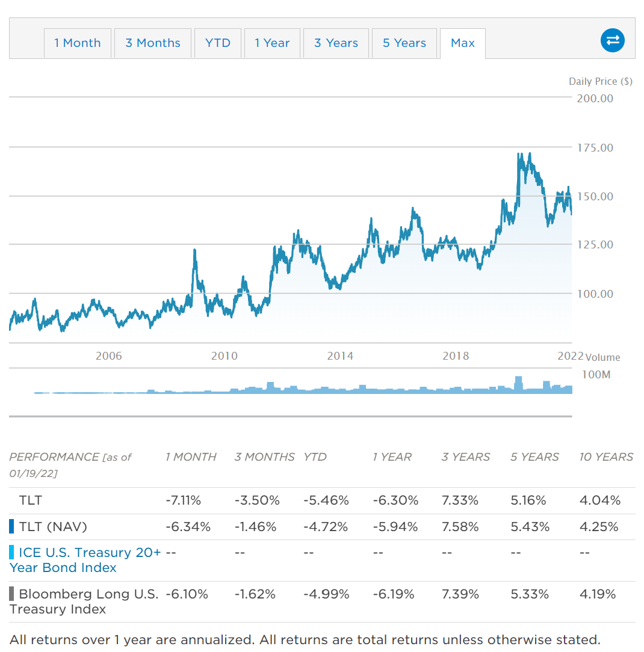The image size is (644, 652).
Task: Click the Daily Price ($) axis title
Action: pos(600,82)
